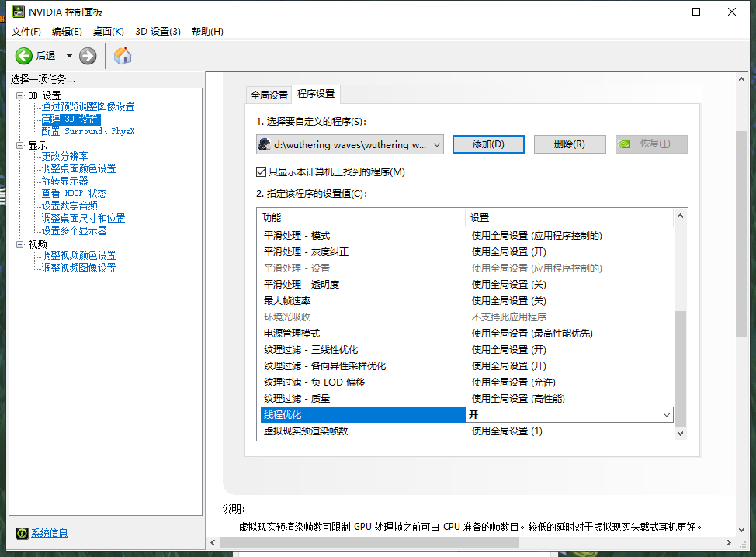Click the grey Forward arrow icon
Viewport: 756px width, 557px height.
(x=88, y=56)
